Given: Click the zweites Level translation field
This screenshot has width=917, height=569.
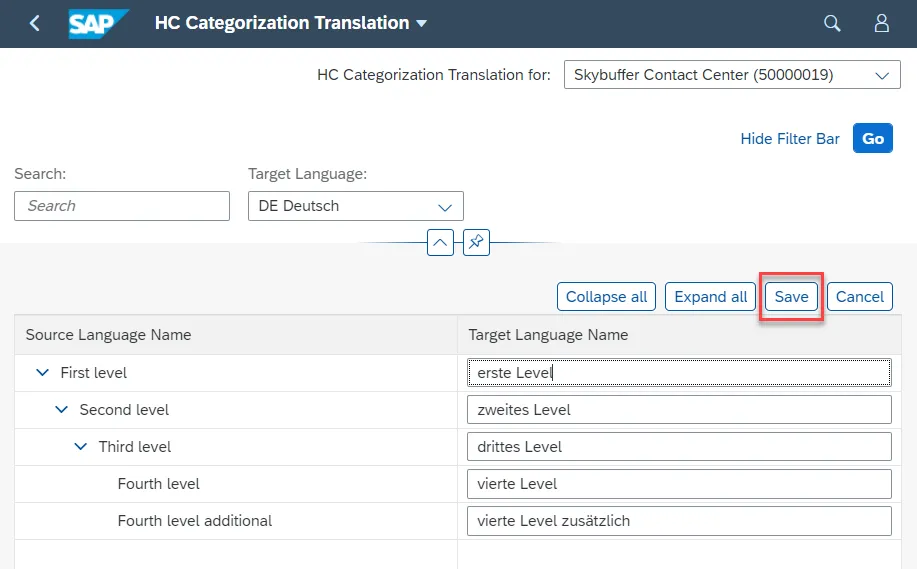Looking at the screenshot, I should pyautogui.click(x=679, y=409).
